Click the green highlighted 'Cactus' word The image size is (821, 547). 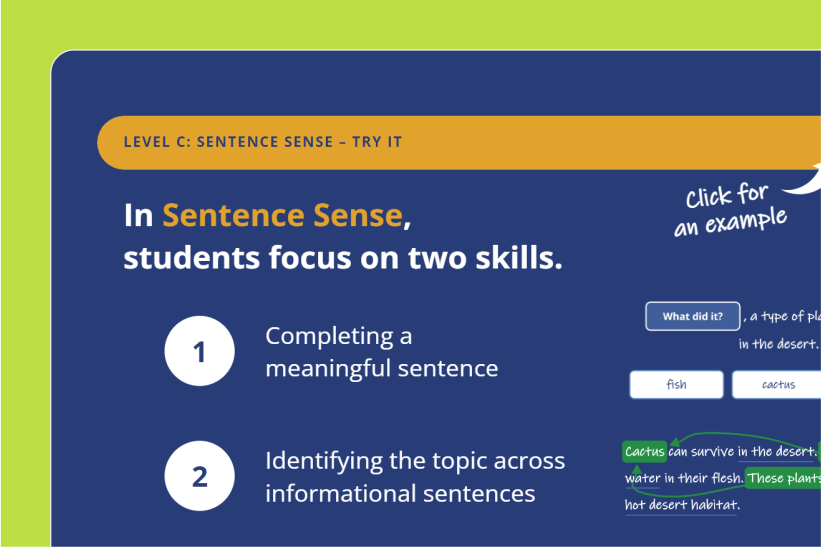pyautogui.click(x=645, y=452)
